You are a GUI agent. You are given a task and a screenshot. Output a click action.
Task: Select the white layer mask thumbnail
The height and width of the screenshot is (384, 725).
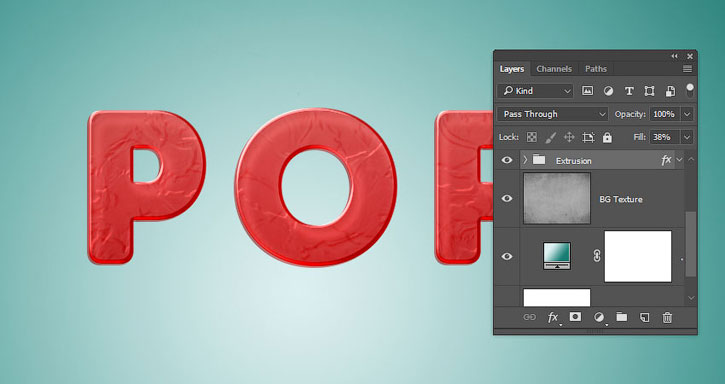(638, 256)
